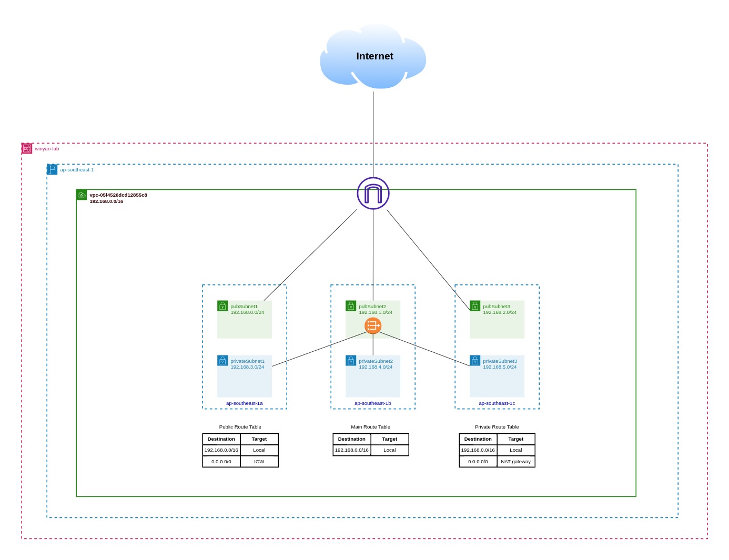Screen dimensions: 729x560
Task: Click the winyan-lab account icon
Action: (27, 148)
